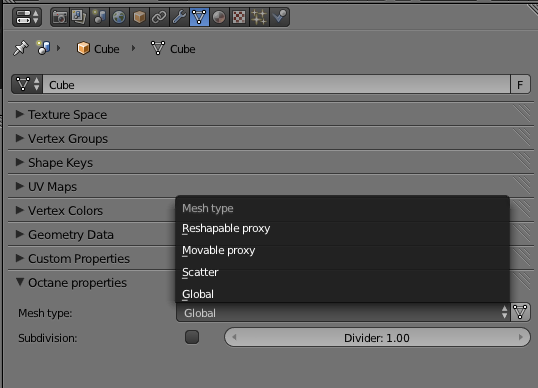Click the Texture Space panel drag grip
The image size is (538, 388).
click(522, 114)
